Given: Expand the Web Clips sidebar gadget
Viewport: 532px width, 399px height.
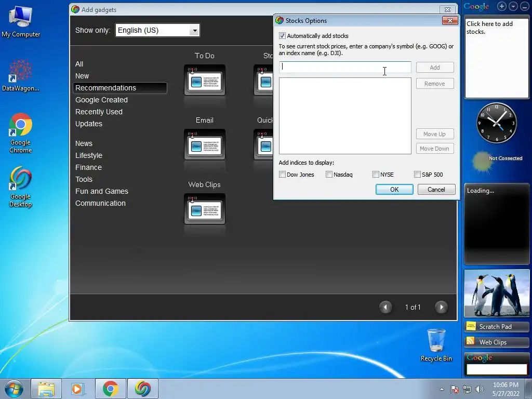Looking at the screenshot, I should [x=496, y=342].
